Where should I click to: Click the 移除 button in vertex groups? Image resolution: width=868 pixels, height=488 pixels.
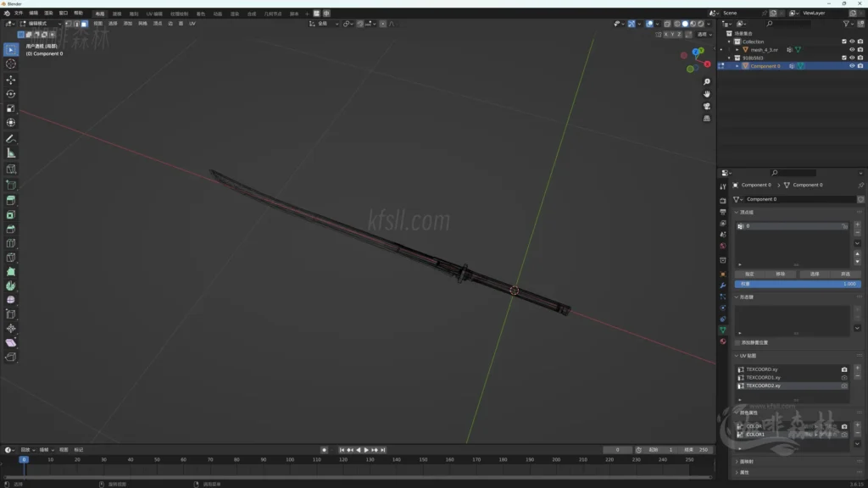pos(781,274)
